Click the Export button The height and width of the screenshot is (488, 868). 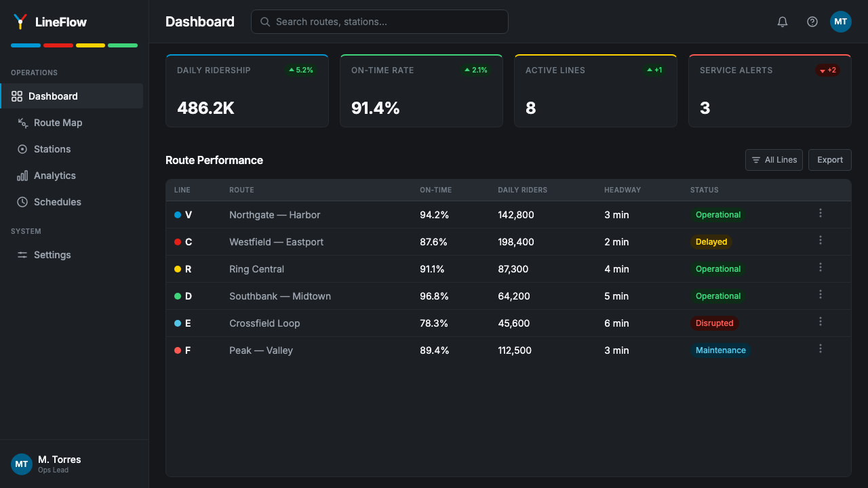830,160
